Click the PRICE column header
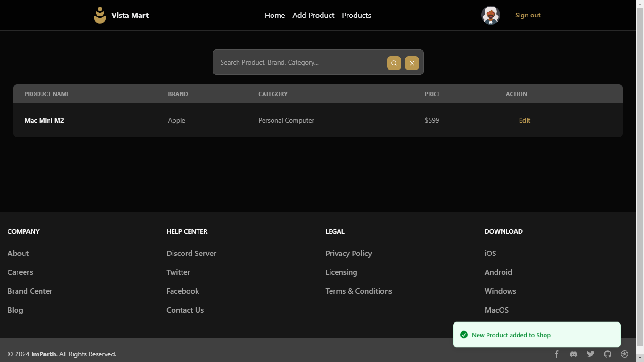This screenshot has width=644, height=362. 432,94
